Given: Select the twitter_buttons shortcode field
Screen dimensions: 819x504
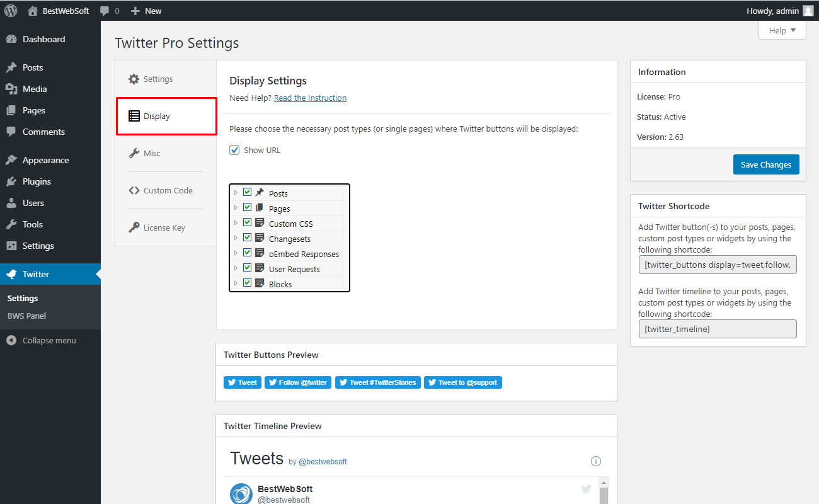Looking at the screenshot, I should [718, 265].
